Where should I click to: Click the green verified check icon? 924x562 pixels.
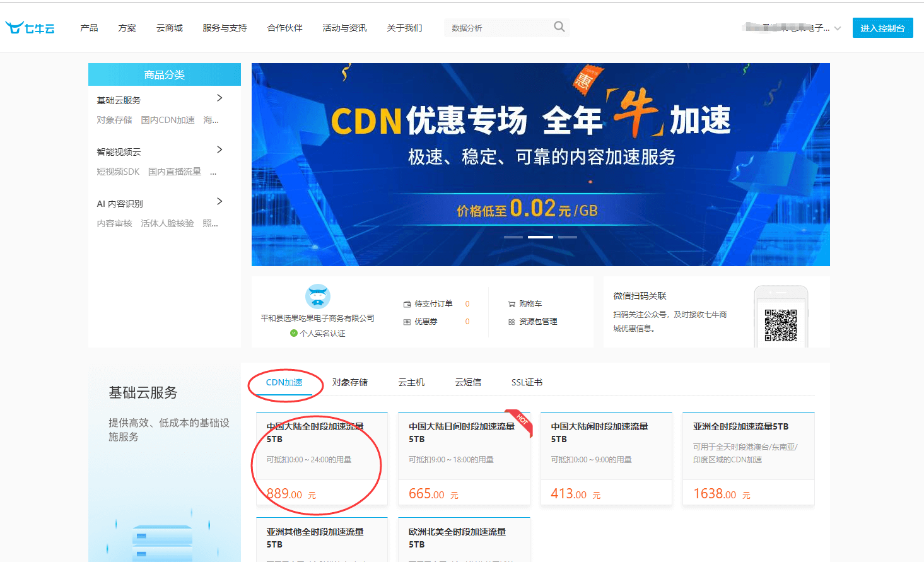(294, 333)
